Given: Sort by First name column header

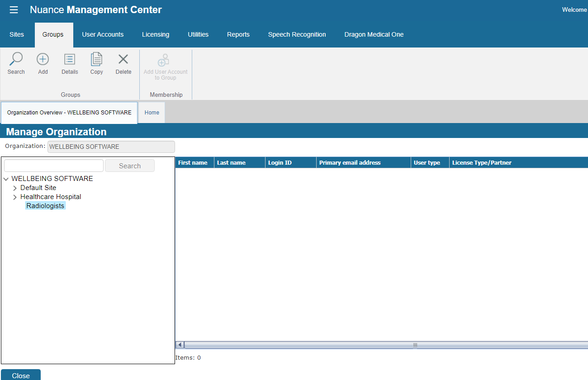Looking at the screenshot, I should 194,162.
